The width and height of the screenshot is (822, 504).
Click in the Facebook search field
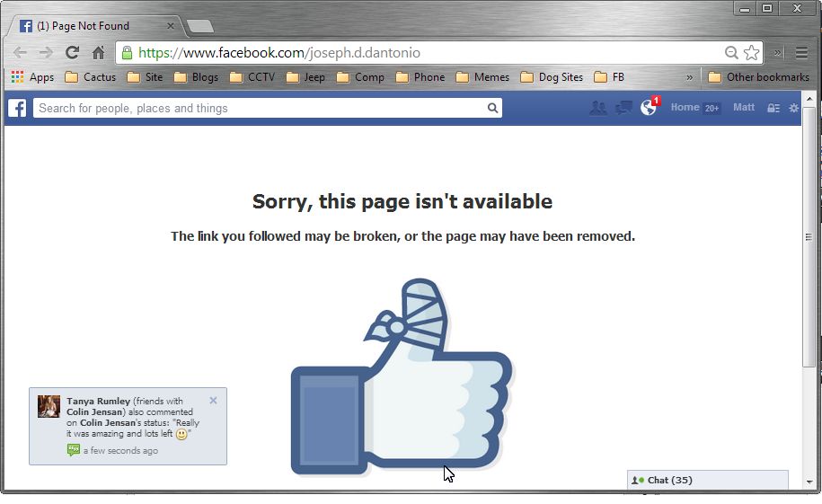tap(260, 108)
